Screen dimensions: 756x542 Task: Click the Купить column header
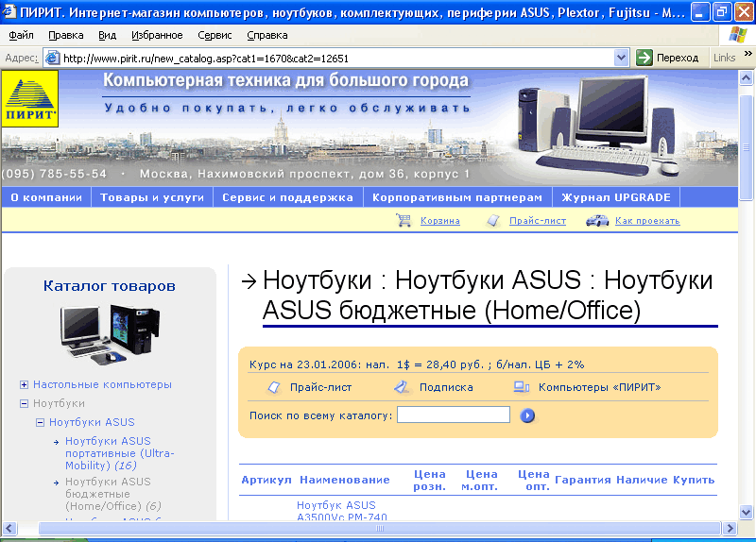tap(694, 480)
